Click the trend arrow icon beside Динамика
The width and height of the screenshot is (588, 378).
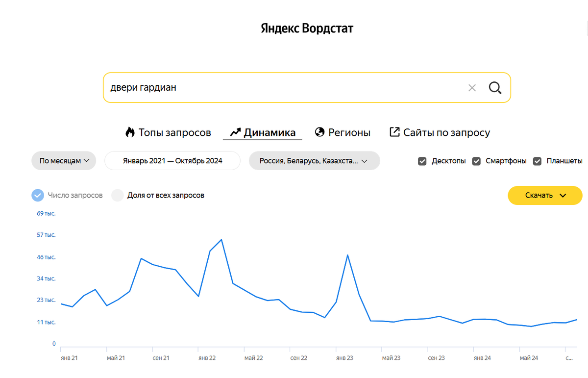235,132
